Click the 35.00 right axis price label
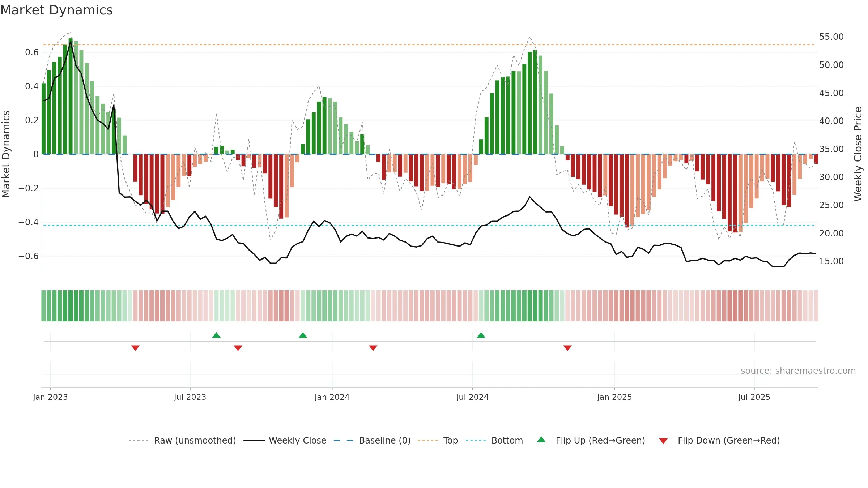868x488 pixels. (x=831, y=149)
